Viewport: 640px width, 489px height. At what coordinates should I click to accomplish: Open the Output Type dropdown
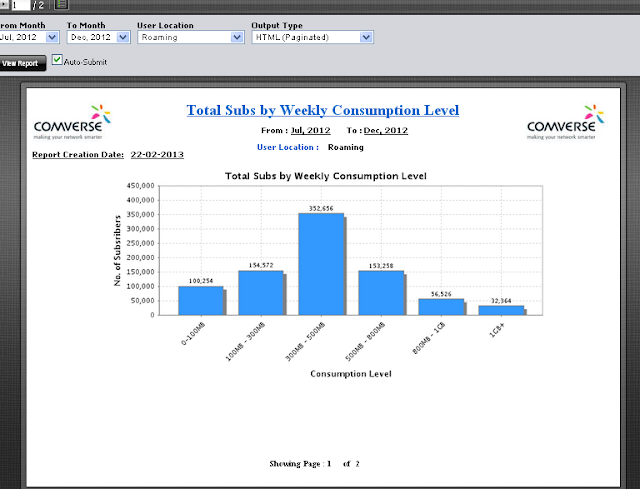(312, 37)
